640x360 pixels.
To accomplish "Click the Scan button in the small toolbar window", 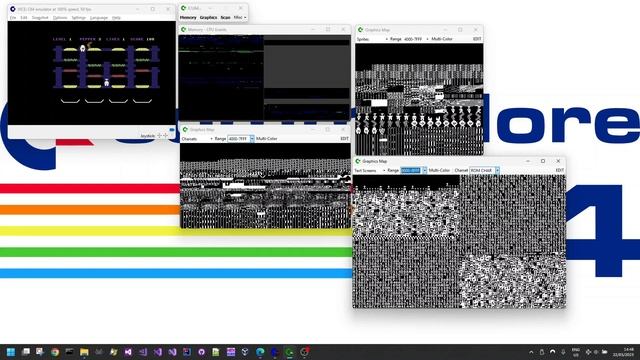I will click(x=225, y=18).
